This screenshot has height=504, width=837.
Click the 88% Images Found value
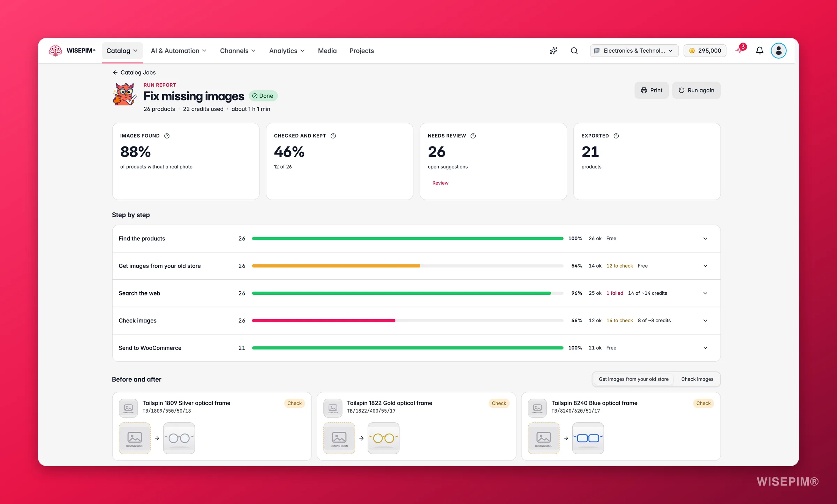point(135,152)
